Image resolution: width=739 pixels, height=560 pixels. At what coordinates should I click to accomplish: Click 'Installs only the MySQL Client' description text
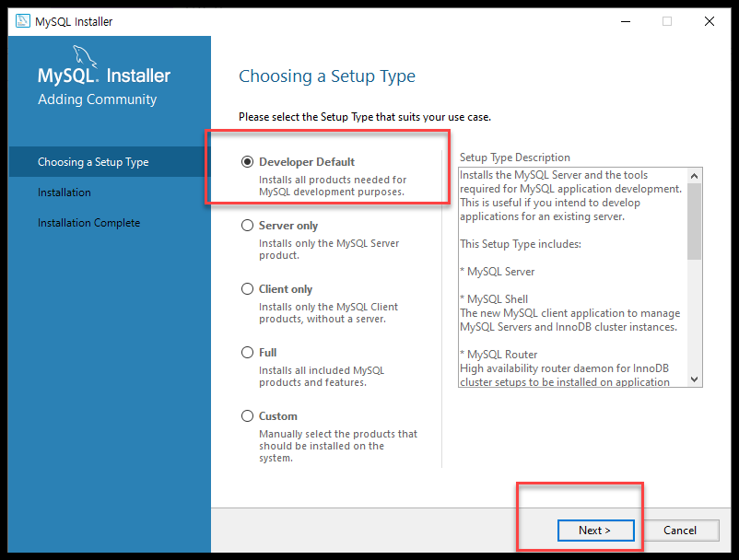(x=329, y=313)
